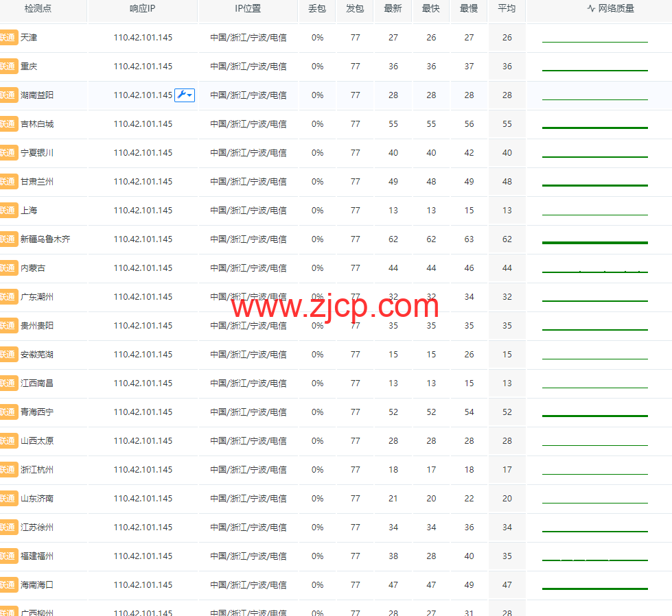Select the 联通 badge beside 新疆乌鲁木齐
Screen dimensions: 672x616
[x=8, y=239]
